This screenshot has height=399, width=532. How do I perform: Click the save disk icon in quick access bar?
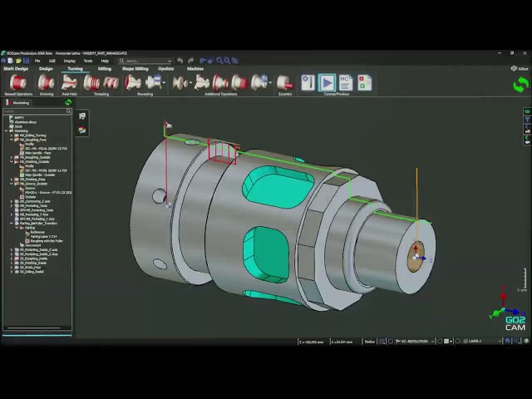point(26,61)
